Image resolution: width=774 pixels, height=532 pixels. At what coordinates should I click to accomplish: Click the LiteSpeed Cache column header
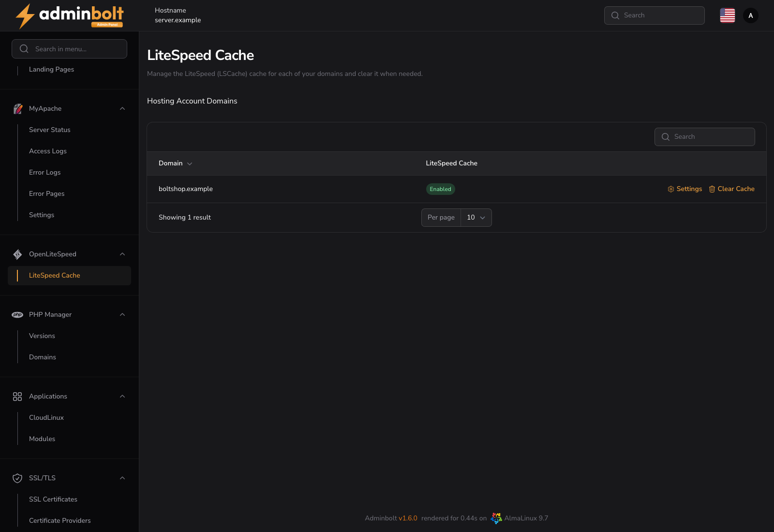[x=451, y=163]
